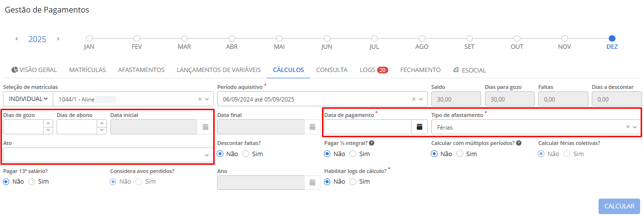Clear Tipo de afastamento Férias with X
The image size is (644, 216).
point(628,127)
